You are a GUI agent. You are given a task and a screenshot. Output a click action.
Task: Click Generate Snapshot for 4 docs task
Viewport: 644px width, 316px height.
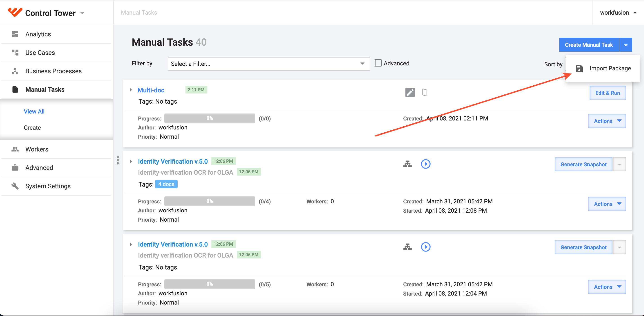(584, 164)
